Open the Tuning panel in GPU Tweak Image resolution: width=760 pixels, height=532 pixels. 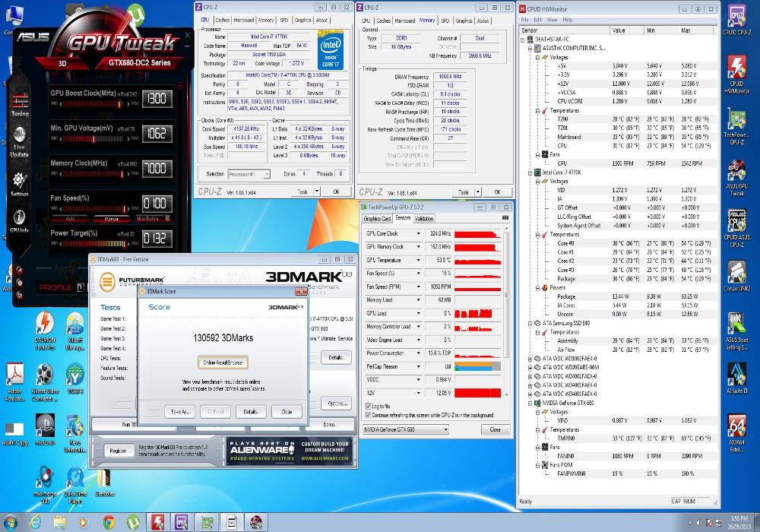(20, 103)
